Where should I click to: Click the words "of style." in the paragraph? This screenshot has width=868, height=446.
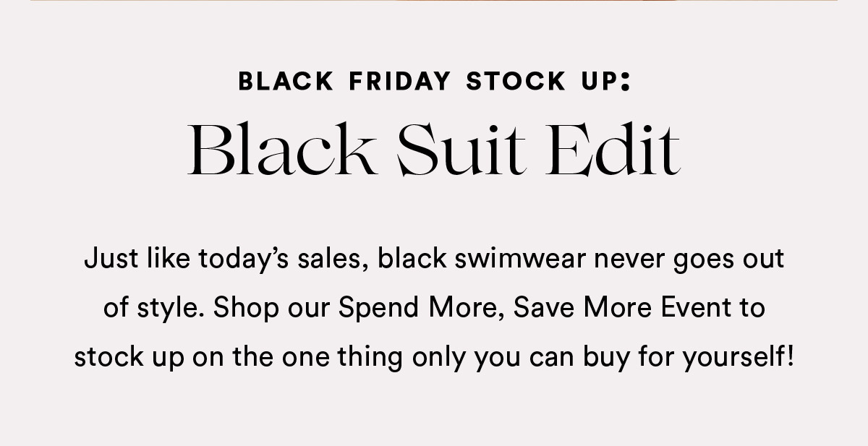(153, 308)
